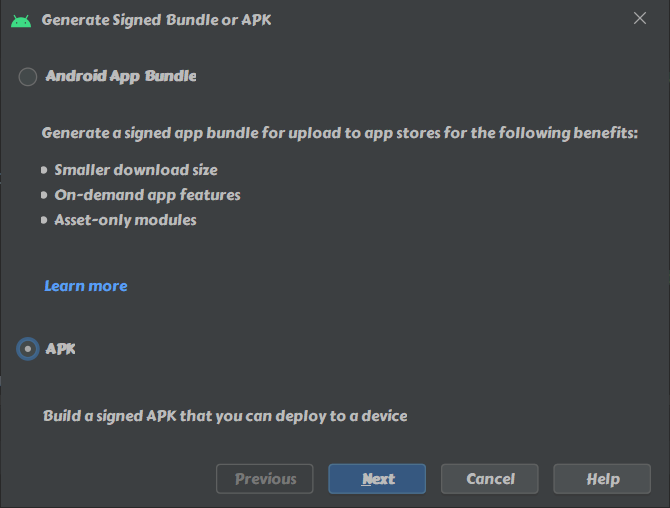The height and width of the screenshot is (508, 670).
Task: Click the Next button
Action: (x=377, y=479)
